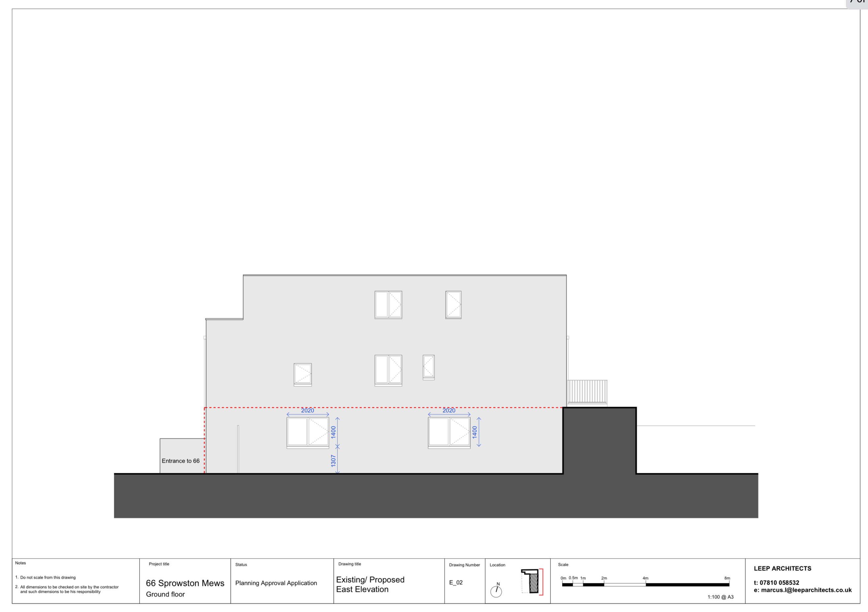Click the balcony railing beside the building

tap(587, 392)
